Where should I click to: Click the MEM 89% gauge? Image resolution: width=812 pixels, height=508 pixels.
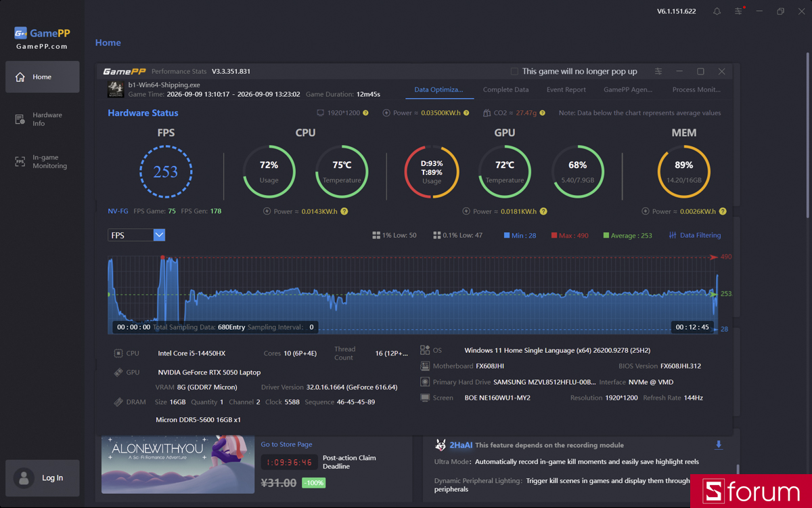(x=683, y=171)
